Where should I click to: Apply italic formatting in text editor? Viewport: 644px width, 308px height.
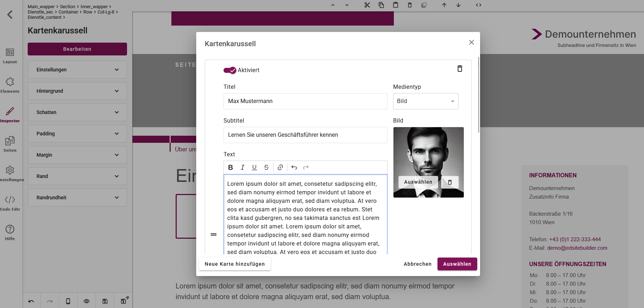coord(243,167)
